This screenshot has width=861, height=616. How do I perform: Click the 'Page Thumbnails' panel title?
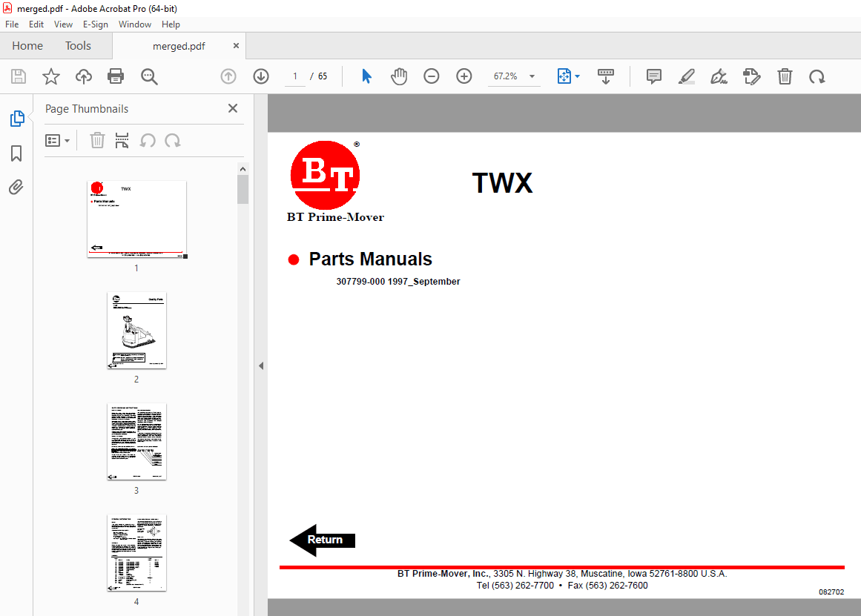(87, 109)
